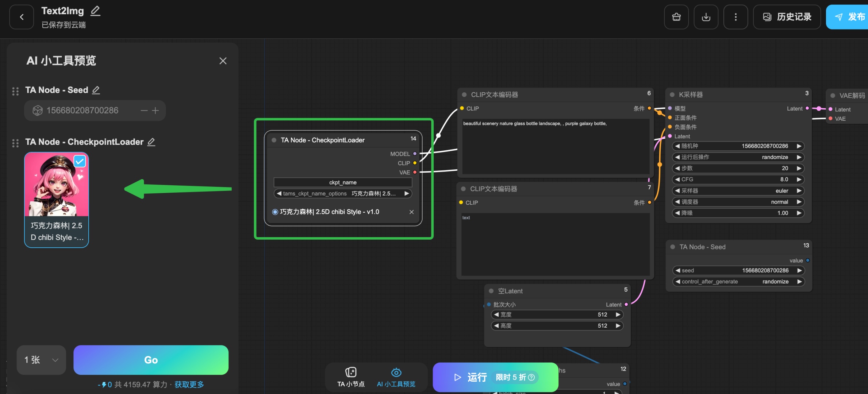868x394 pixels.
Task: Click the back arrow button
Action: point(22,17)
